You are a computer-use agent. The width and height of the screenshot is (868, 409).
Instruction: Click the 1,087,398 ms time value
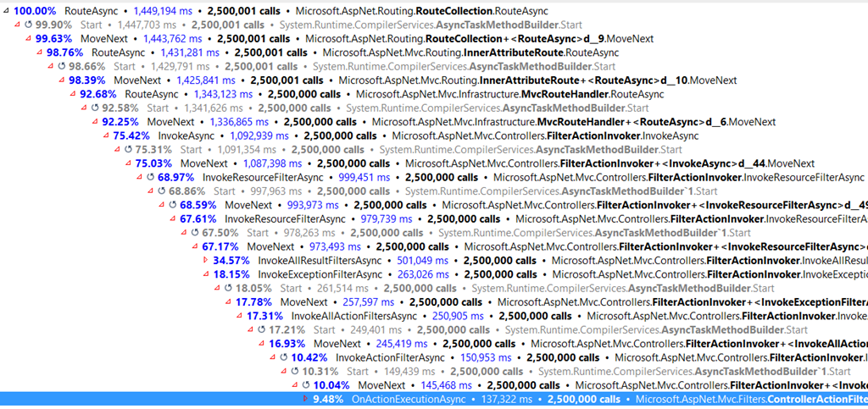[x=272, y=163]
